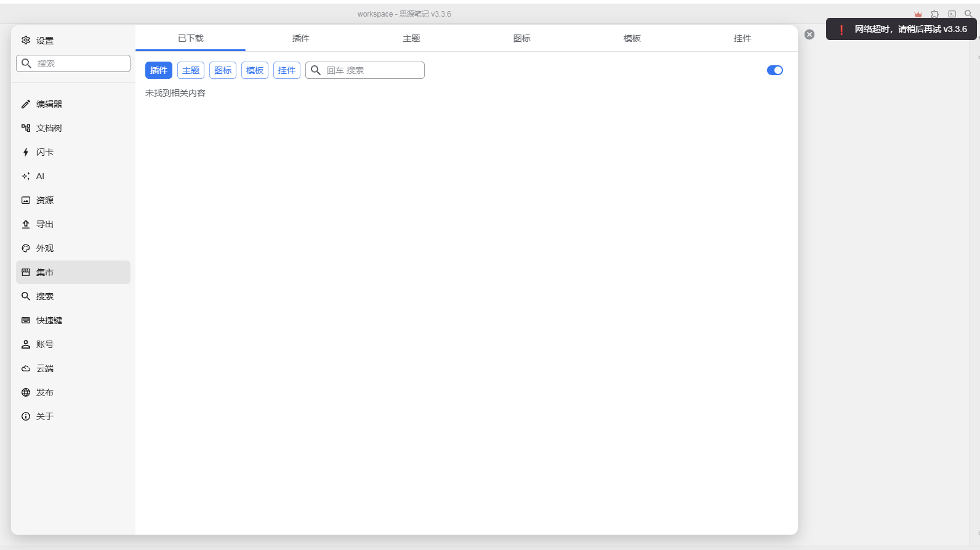Switch to the 插件 top tab

(300, 38)
